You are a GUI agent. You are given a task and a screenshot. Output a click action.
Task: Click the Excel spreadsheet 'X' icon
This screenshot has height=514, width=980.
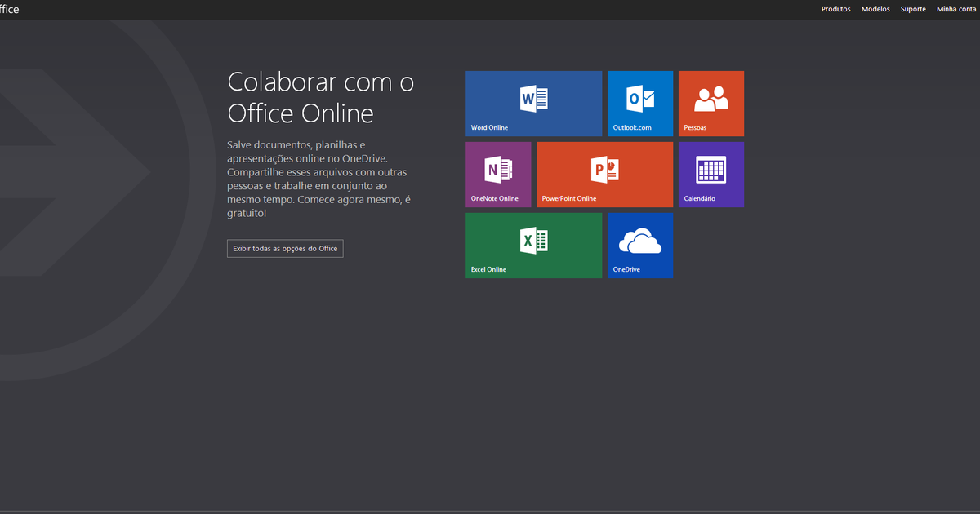tap(533, 239)
